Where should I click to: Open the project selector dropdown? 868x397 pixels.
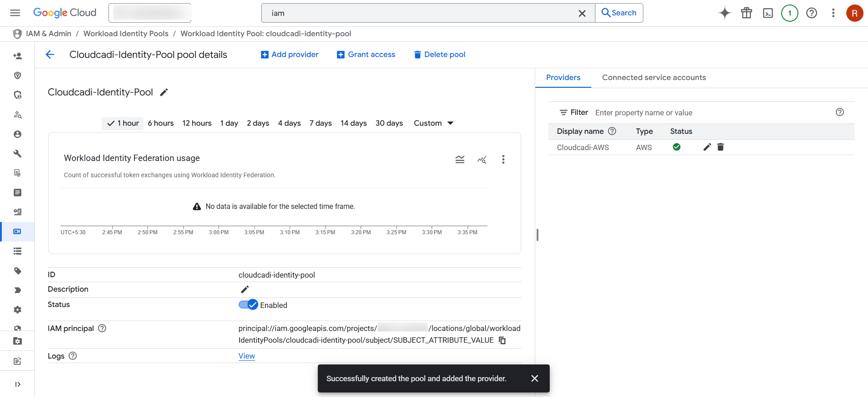point(150,13)
